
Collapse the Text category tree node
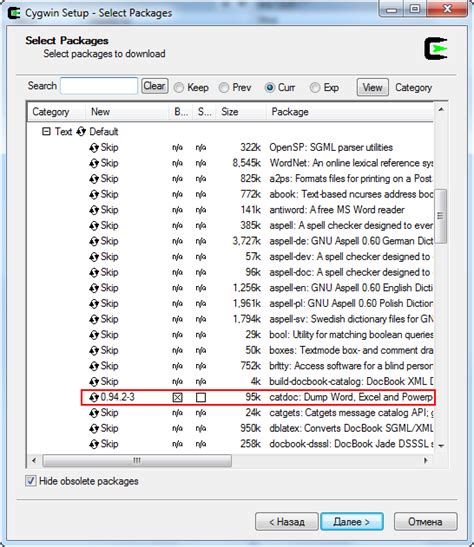click(46, 132)
